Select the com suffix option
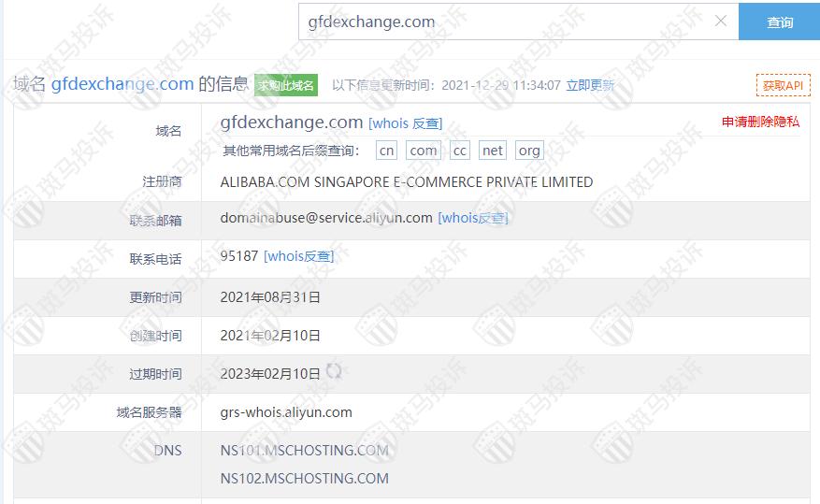Screen dimensions: 820x504 pos(423,151)
